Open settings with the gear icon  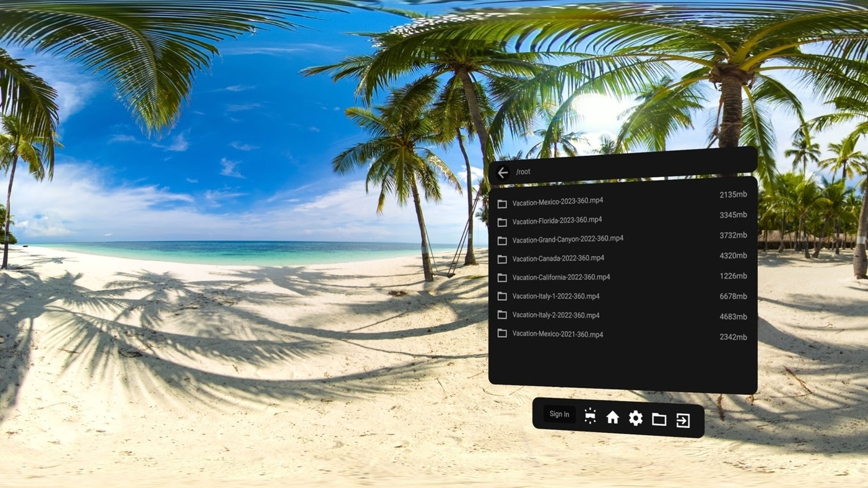[636, 418]
